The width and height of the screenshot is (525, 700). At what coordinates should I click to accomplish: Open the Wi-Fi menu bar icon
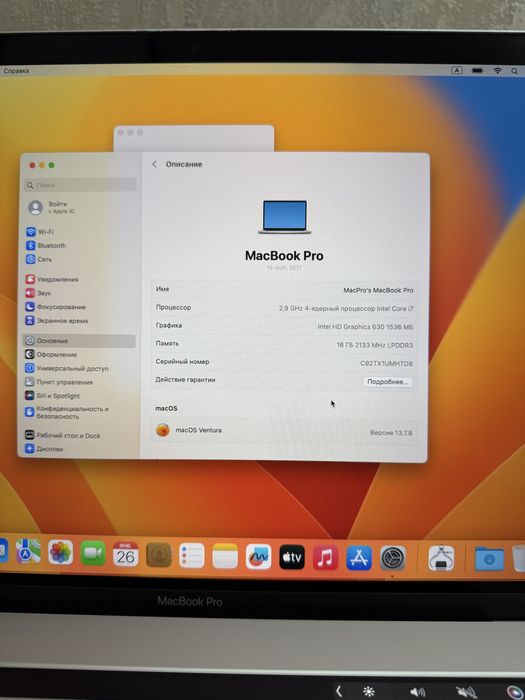pyautogui.click(x=497, y=71)
